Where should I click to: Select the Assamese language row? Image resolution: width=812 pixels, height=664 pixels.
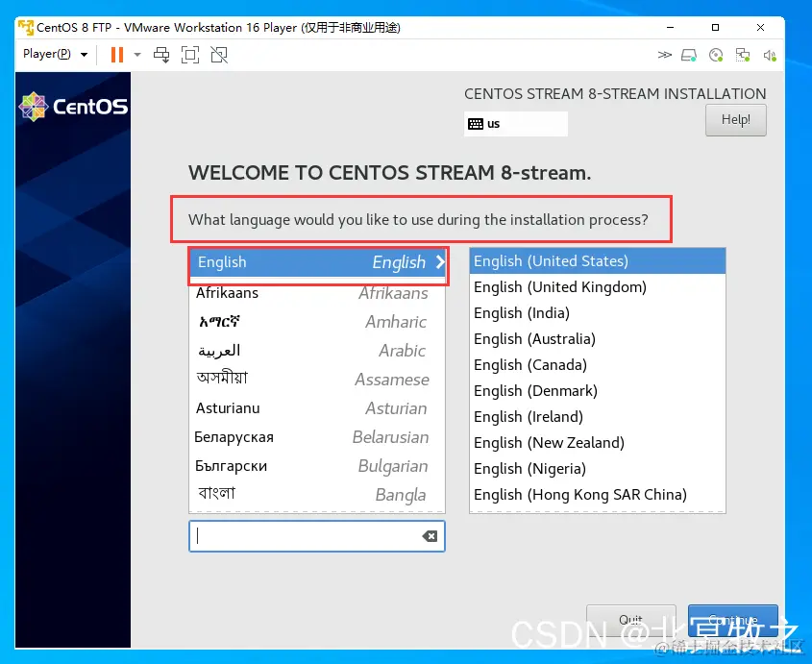pyautogui.click(x=317, y=380)
